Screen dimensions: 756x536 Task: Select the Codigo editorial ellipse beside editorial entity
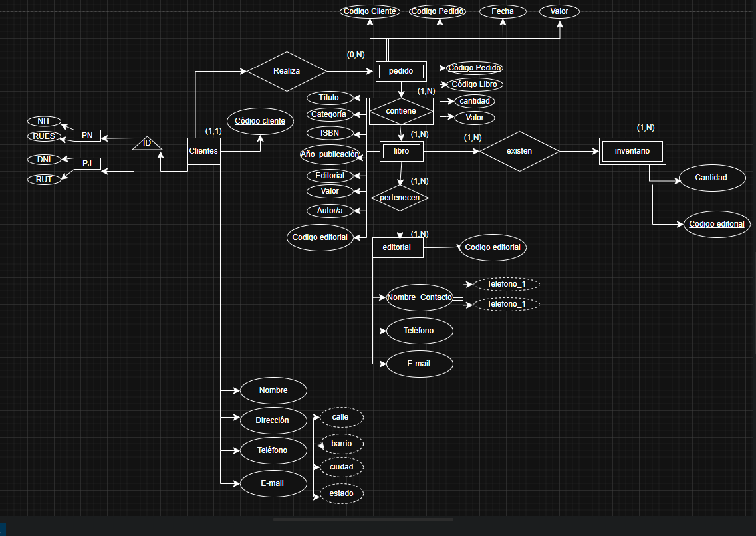coord(493,248)
